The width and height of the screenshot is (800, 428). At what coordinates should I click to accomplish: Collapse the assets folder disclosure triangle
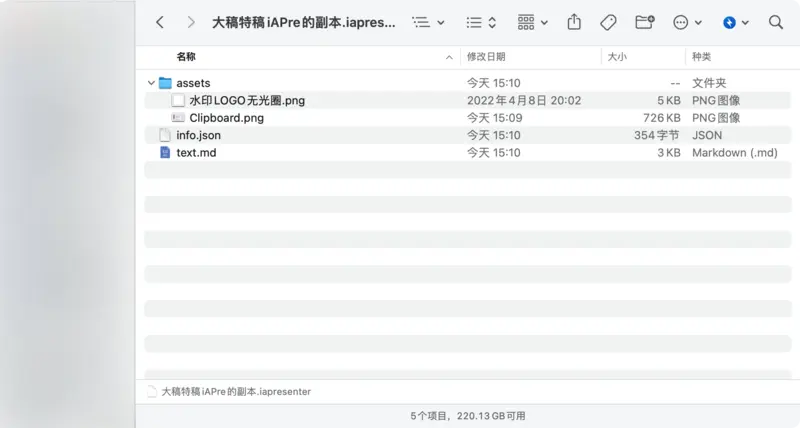pyautogui.click(x=151, y=83)
